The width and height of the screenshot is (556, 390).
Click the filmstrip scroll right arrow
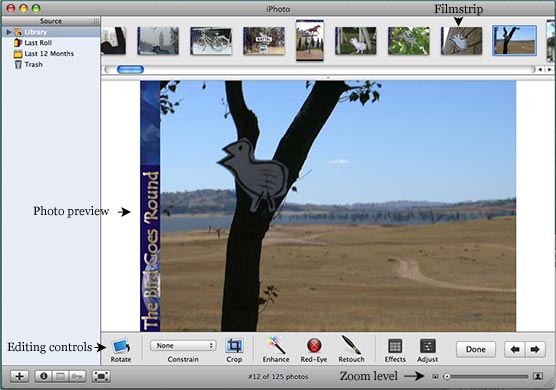549,69
